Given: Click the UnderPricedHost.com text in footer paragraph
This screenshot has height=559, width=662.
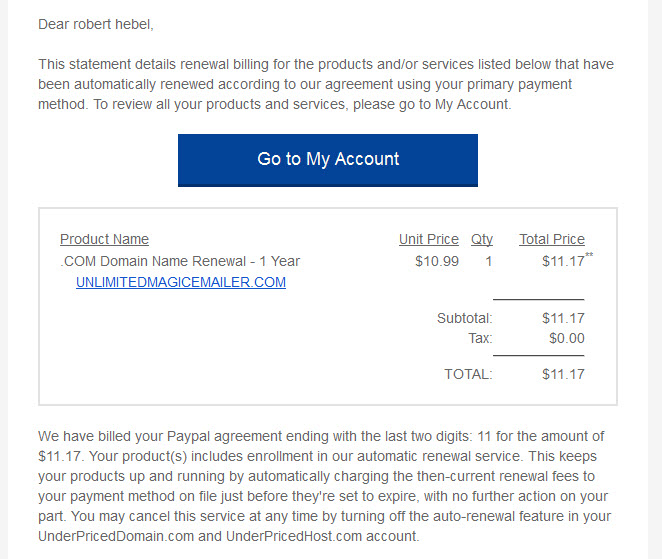Looking at the screenshot, I should pyautogui.click(x=294, y=536).
